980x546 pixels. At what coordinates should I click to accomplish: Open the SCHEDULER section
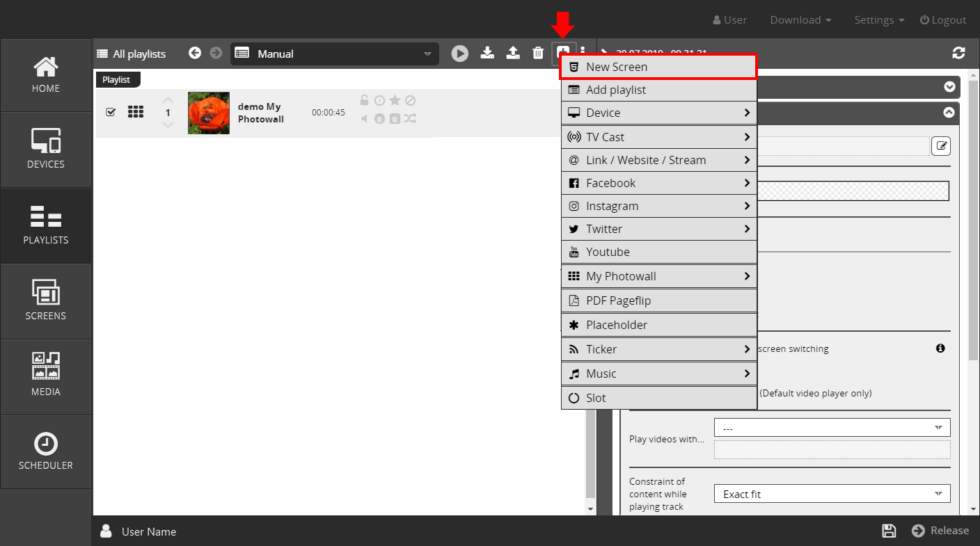click(x=46, y=452)
